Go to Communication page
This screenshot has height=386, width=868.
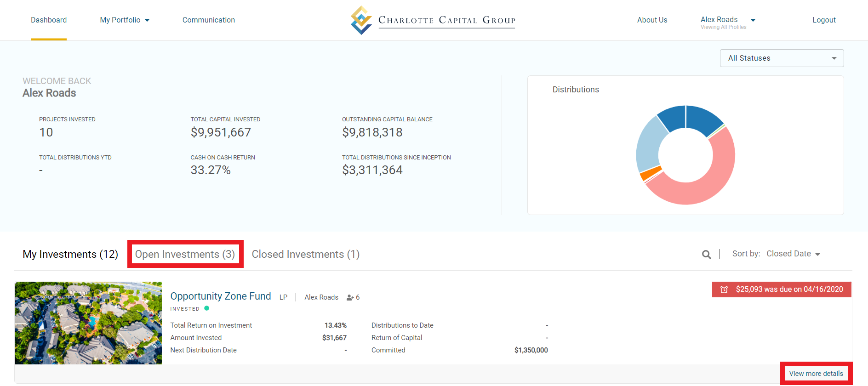click(209, 20)
